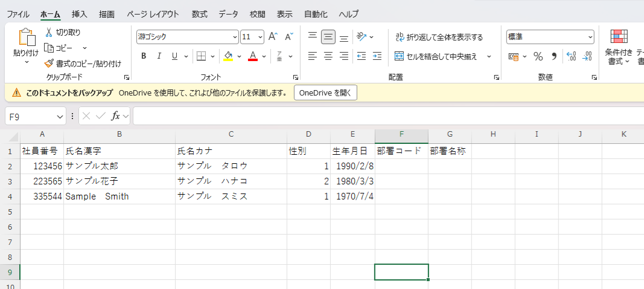Click the cut (切り取り) scissors icon
This screenshot has height=289, width=644.
49,33
